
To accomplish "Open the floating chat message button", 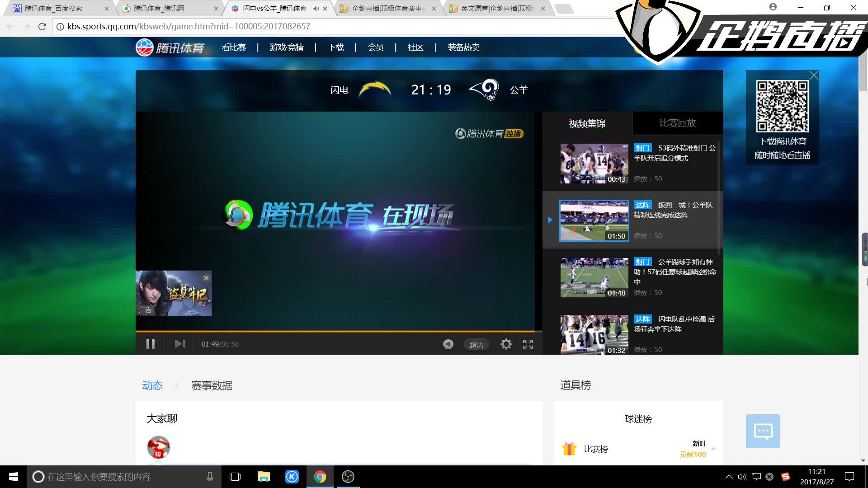I will [763, 431].
